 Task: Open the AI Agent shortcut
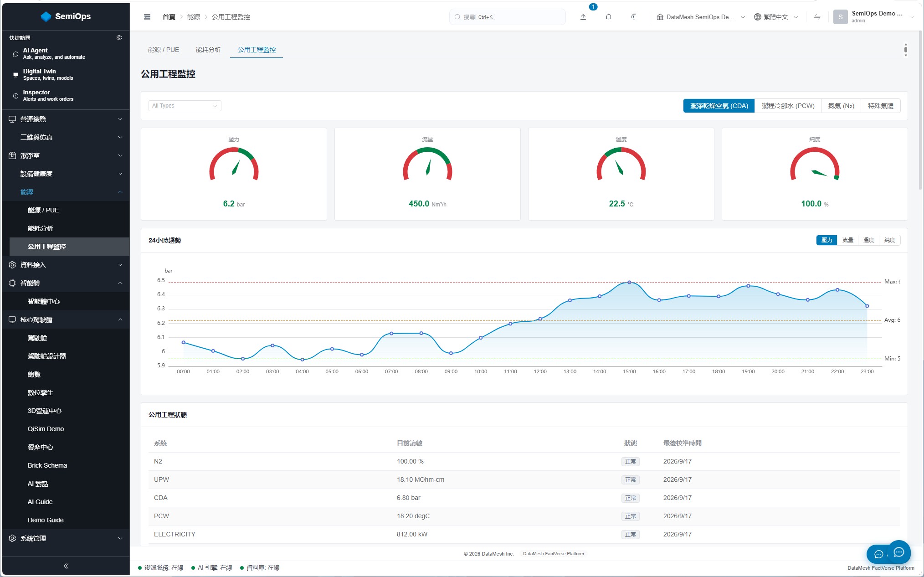[66, 53]
